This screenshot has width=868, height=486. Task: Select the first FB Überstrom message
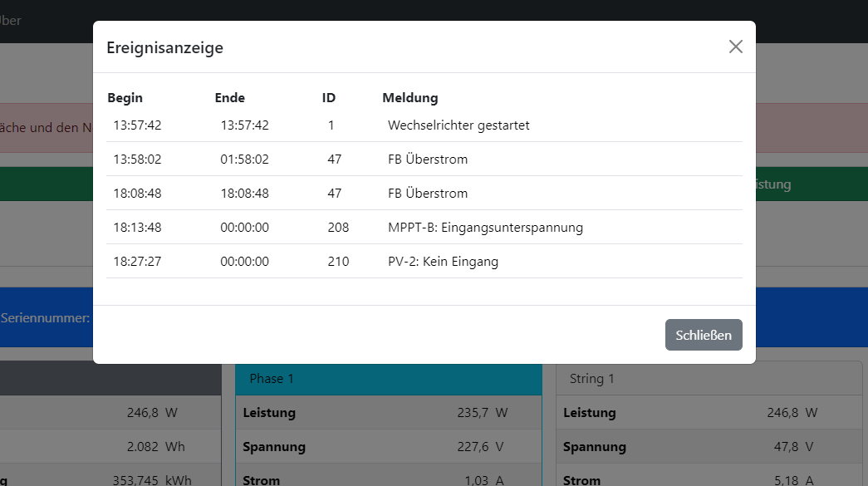428,160
